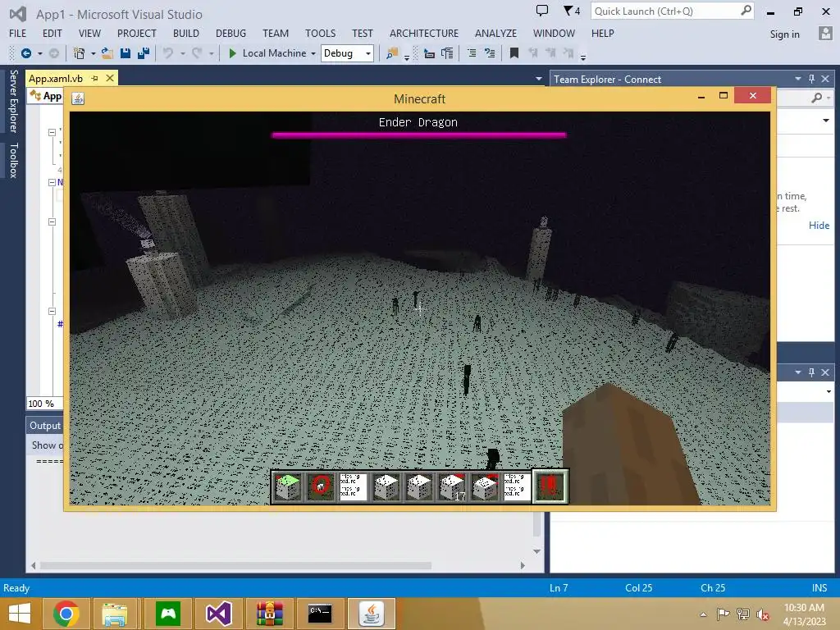Viewport: 840px width, 630px height.
Task: Open the PROJECT menu
Action: click(137, 33)
